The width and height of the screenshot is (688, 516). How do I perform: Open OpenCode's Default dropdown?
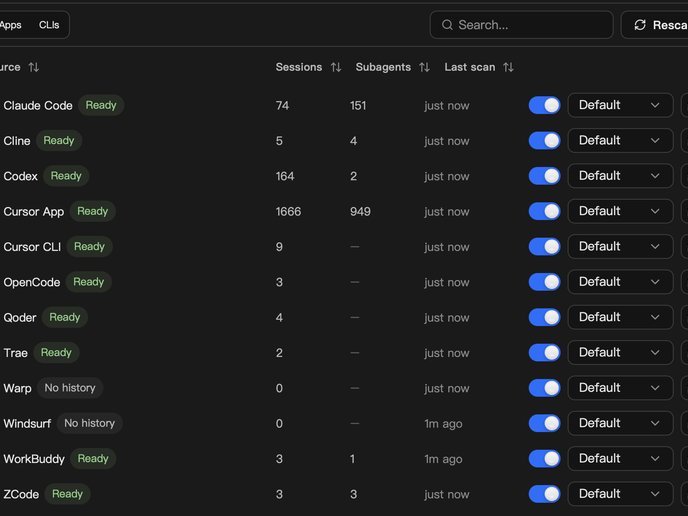point(620,282)
